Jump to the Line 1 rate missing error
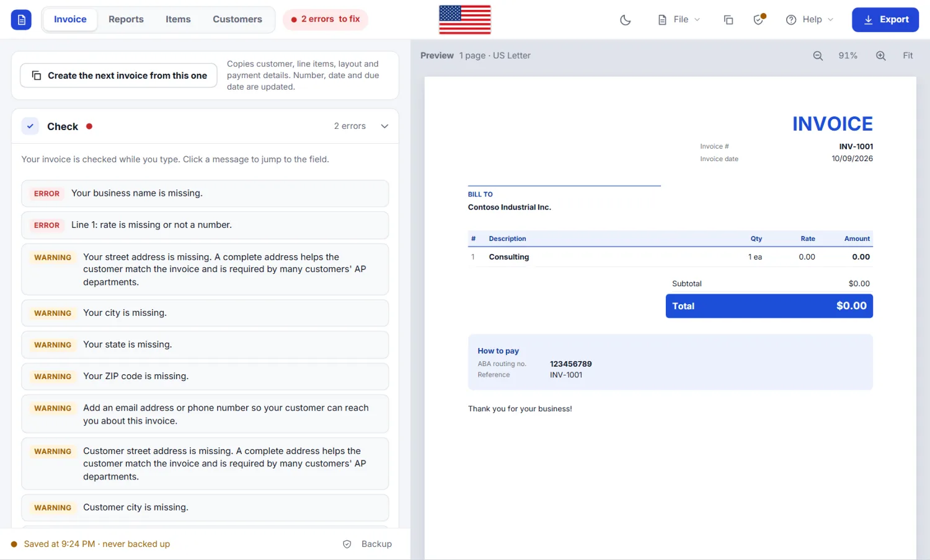This screenshot has width=930, height=560. [x=205, y=225]
